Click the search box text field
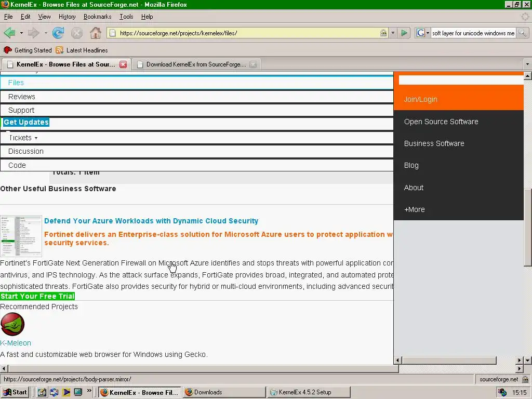The image size is (532, 399). click(473, 33)
